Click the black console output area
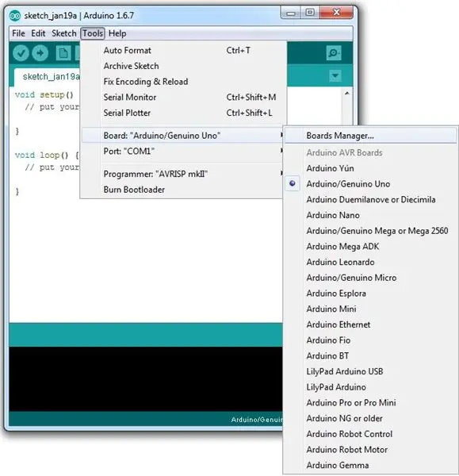Viewport: 459px width, 476px height. click(146, 379)
